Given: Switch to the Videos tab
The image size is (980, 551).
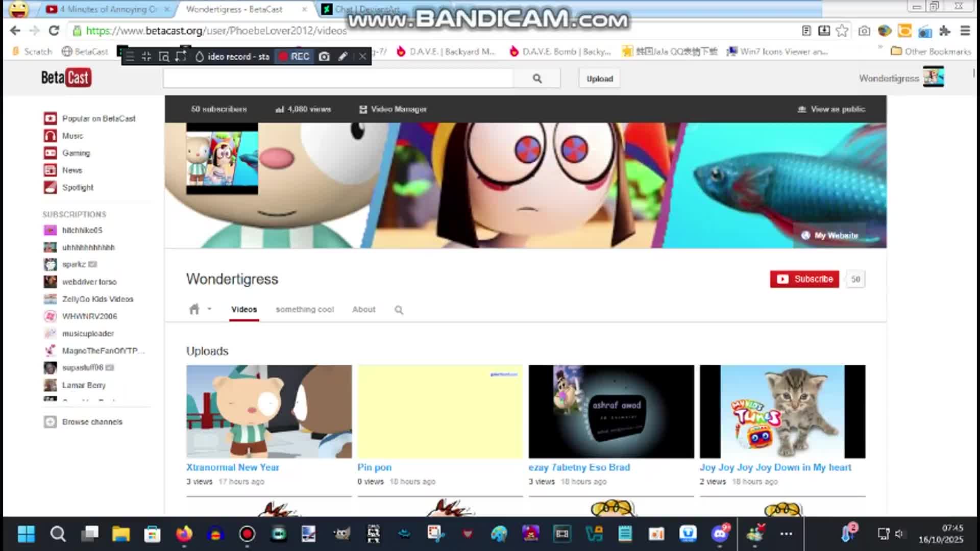Looking at the screenshot, I should [244, 310].
